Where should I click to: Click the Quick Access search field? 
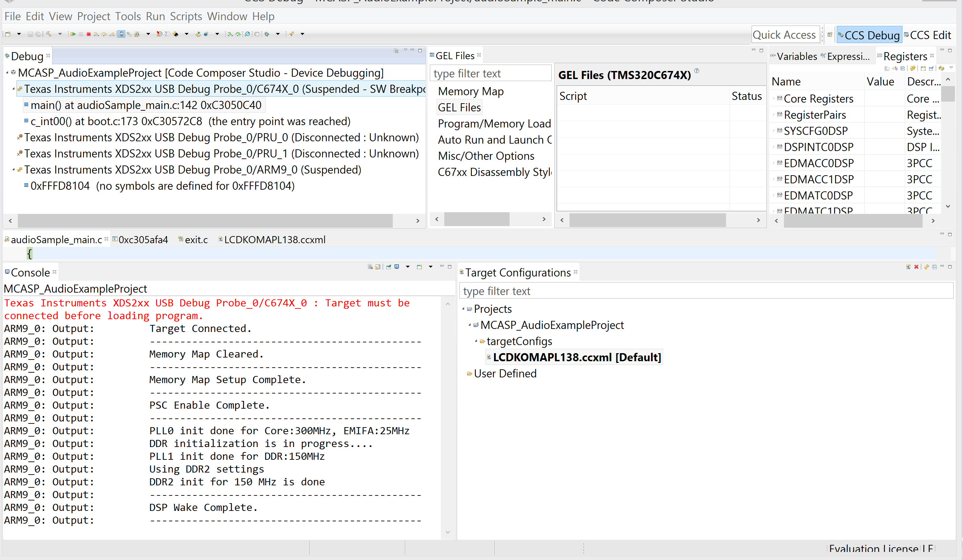coord(785,35)
